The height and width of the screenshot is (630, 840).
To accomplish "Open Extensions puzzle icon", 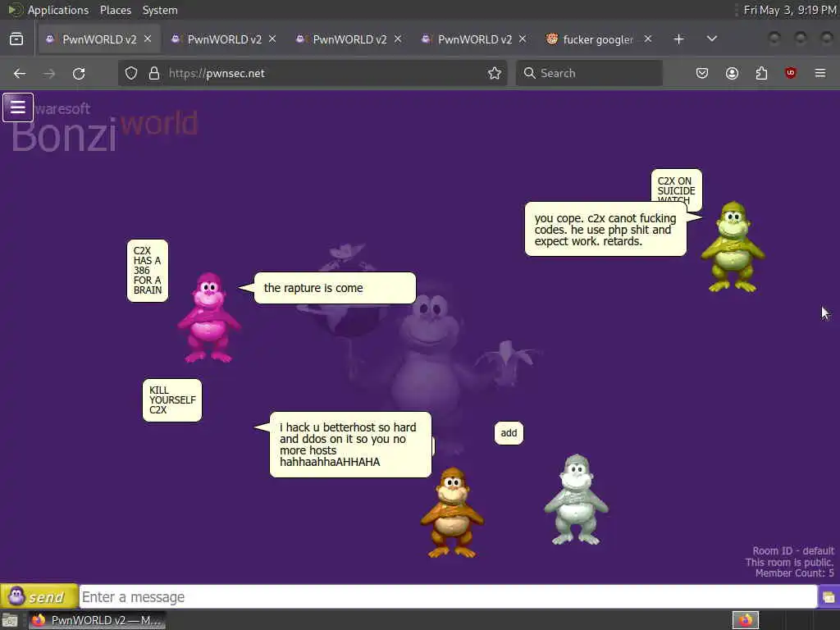I will coord(761,73).
